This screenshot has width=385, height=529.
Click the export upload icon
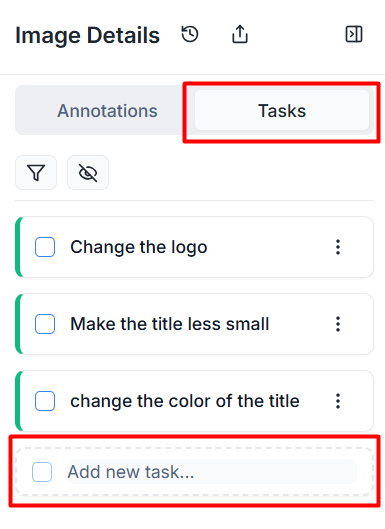pyautogui.click(x=240, y=34)
